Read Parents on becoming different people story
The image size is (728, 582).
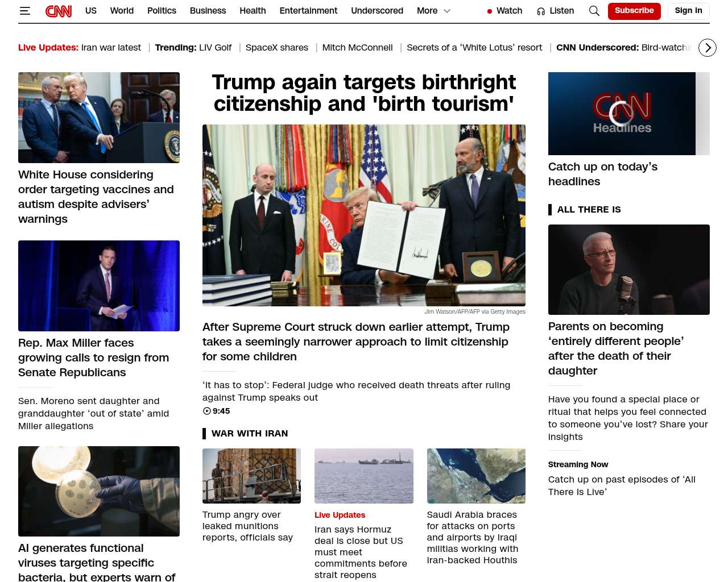coord(616,348)
